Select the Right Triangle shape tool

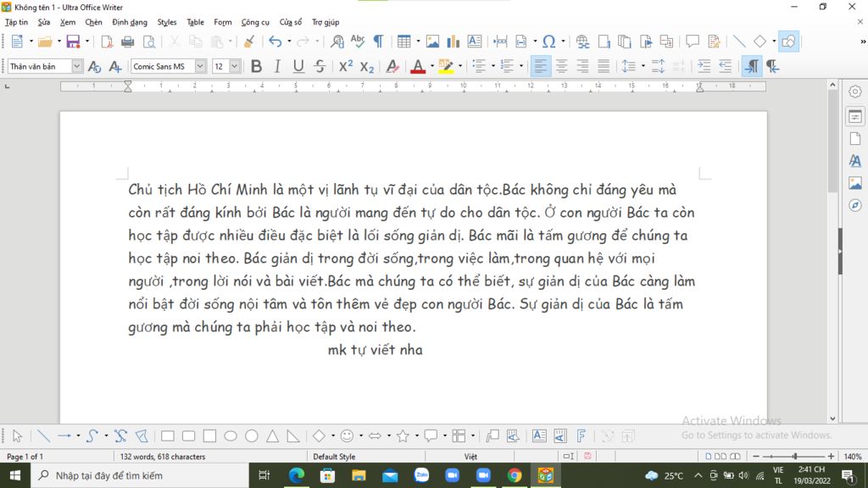pyautogui.click(x=293, y=436)
